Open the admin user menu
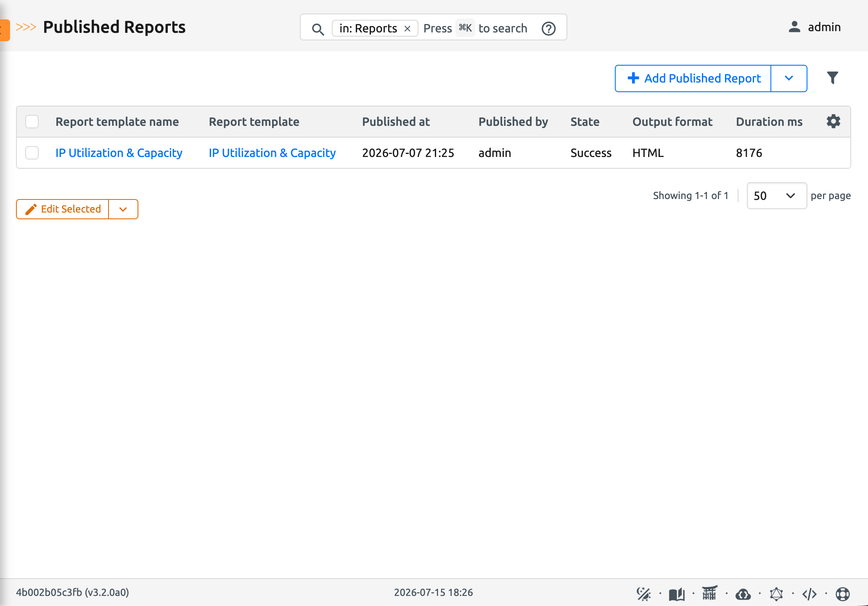This screenshot has height=606, width=868. pyautogui.click(x=815, y=27)
